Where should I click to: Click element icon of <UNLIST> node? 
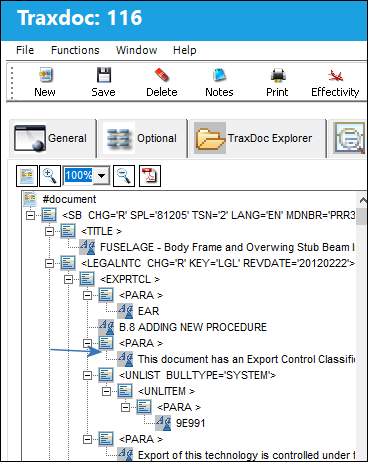(x=106, y=375)
